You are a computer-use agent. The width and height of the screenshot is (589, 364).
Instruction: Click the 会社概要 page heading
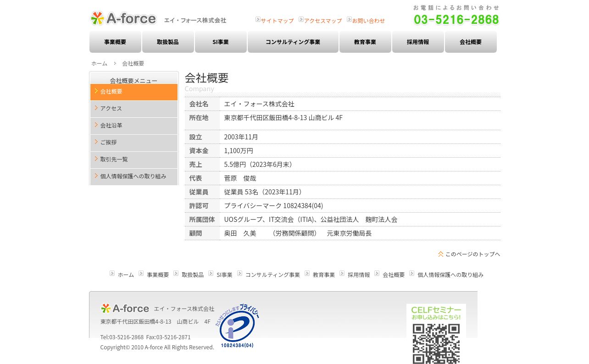coord(206,78)
